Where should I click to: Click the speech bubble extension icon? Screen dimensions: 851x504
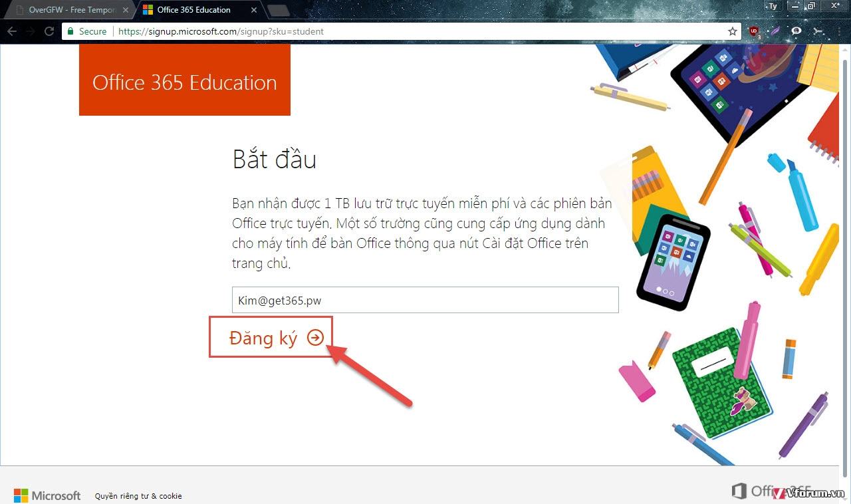click(x=796, y=31)
